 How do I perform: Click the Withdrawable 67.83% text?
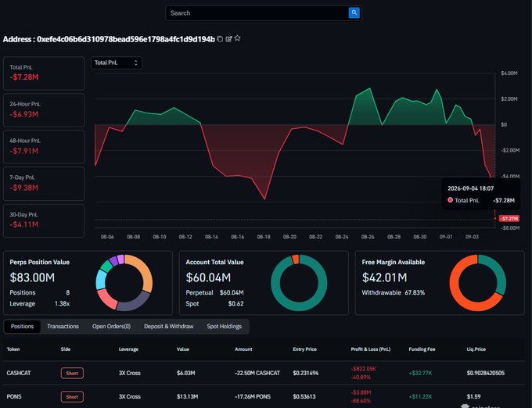(x=394, y=292)
